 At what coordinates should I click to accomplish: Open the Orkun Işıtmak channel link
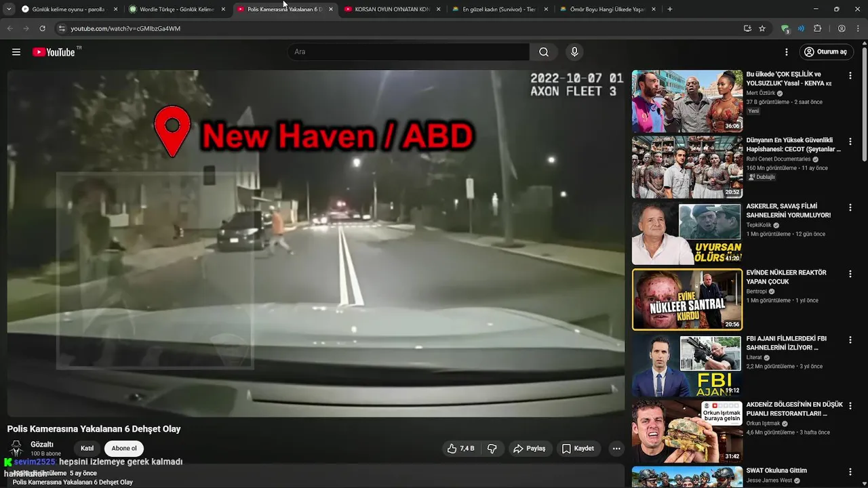point(764,423)
